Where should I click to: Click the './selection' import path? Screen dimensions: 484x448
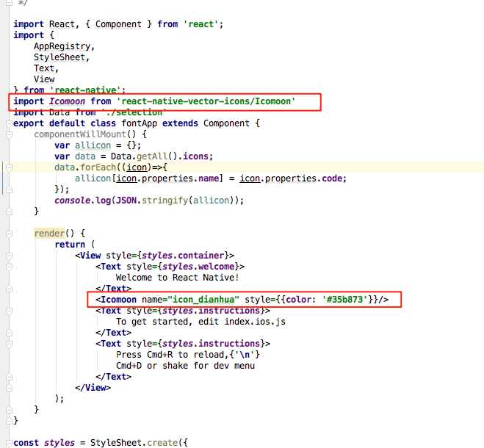tap(134, 112)
